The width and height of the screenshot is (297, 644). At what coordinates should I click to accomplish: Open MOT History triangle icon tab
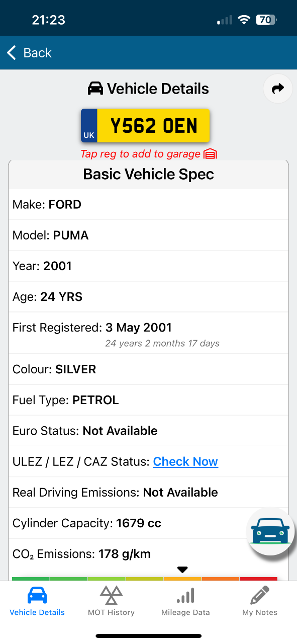click(111, 595)
